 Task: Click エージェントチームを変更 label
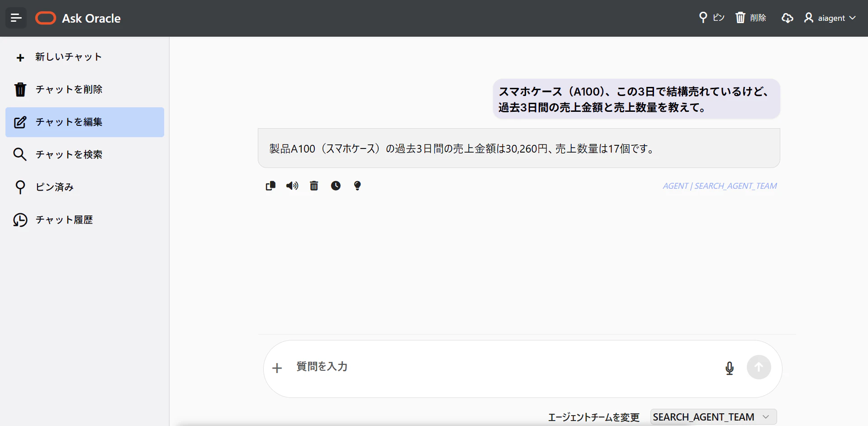point(593,417)
